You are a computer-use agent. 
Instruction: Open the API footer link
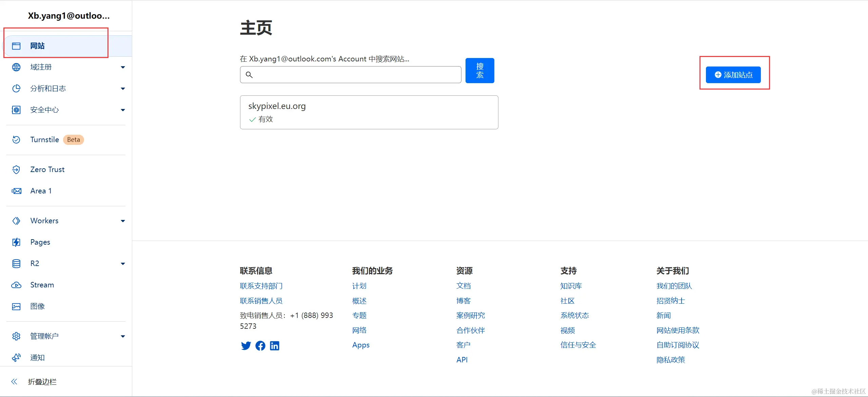coord(462,359)
